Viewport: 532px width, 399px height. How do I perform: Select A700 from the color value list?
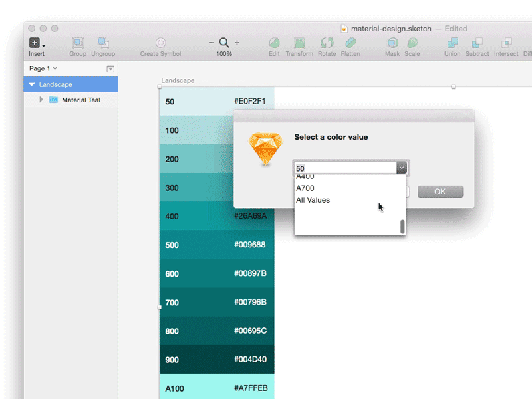(x=305, y=188)
